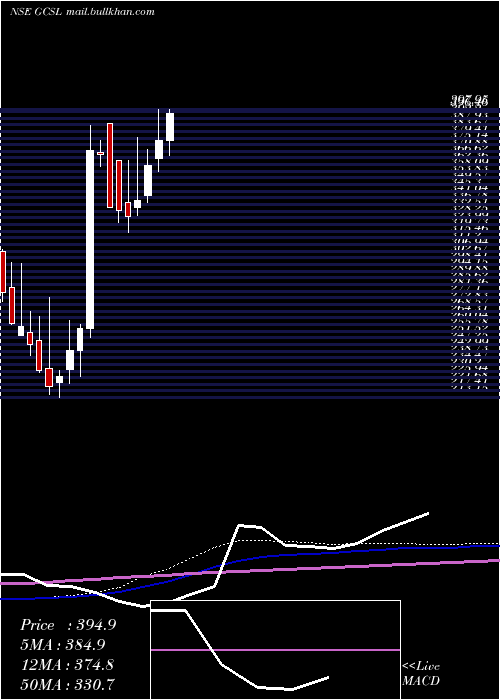This screenshot has height=700, width=500.
Task: Click the tallest white candlestick body
Action: tap(90, 240)
